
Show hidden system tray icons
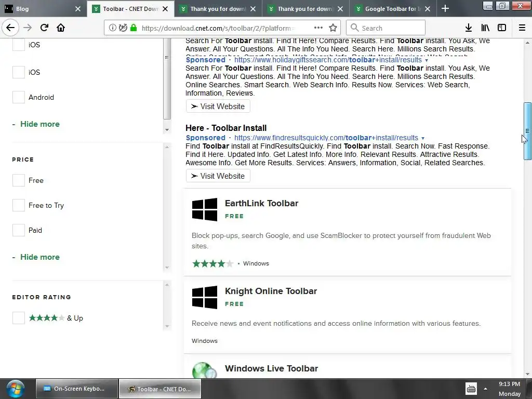click(x=486, y=389)
